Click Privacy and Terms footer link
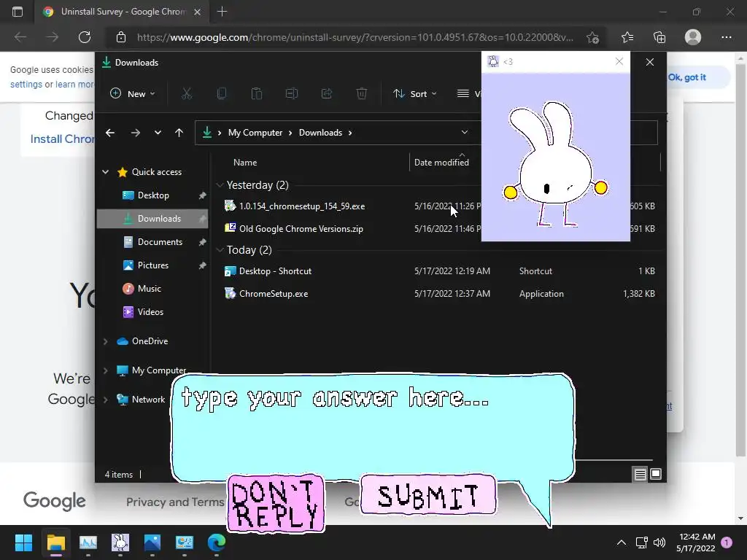Screen dimensions: 747x560 tap(175, 502)
